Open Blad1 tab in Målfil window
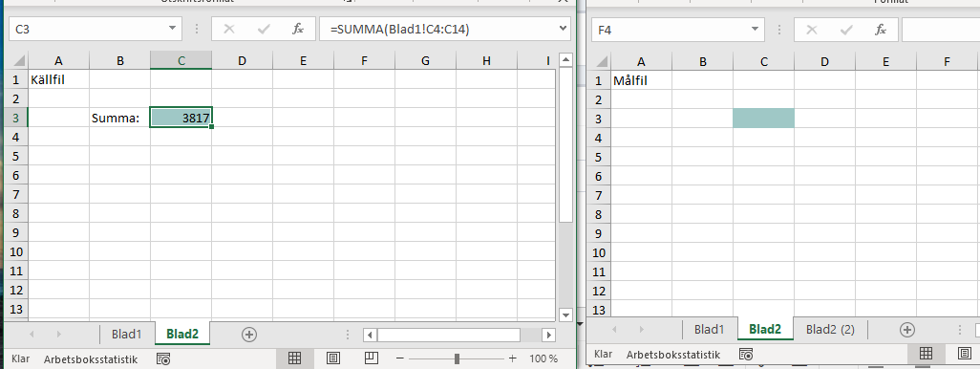The width and height of the screenshot is (980, 369). pyautogui.click(x=710, y=329)
